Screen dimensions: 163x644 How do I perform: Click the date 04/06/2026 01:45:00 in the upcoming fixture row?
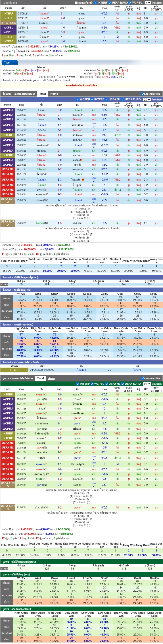[42, 370]
